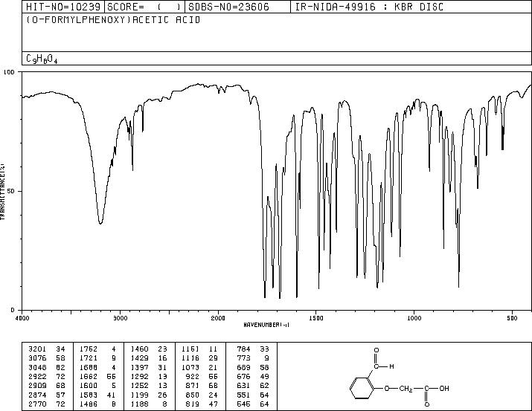Pick the 1199 wavenumber cell
532x411 pixels.
pyautogui.click(x=139, y=395)
